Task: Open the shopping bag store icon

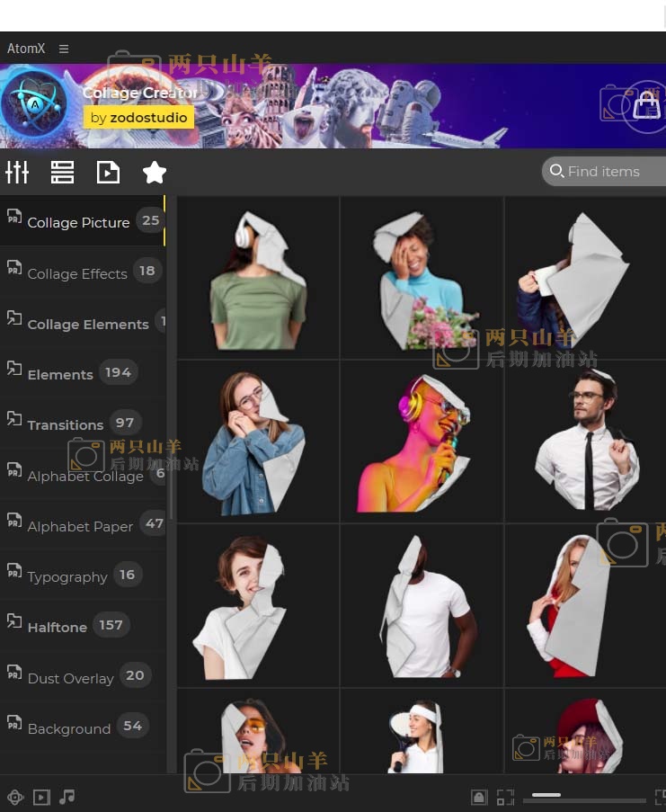Action: pyautogui.click(x=645, y=106)
